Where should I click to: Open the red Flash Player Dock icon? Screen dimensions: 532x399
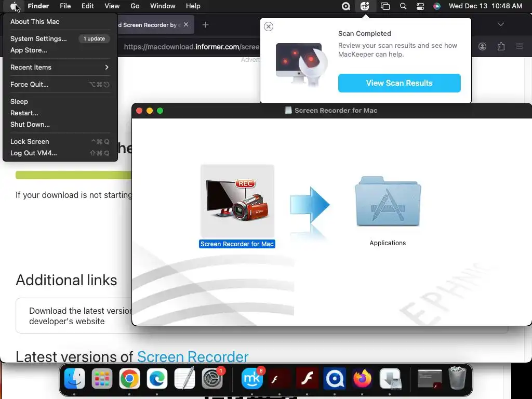pyautogui.click(x=307, y=378)
